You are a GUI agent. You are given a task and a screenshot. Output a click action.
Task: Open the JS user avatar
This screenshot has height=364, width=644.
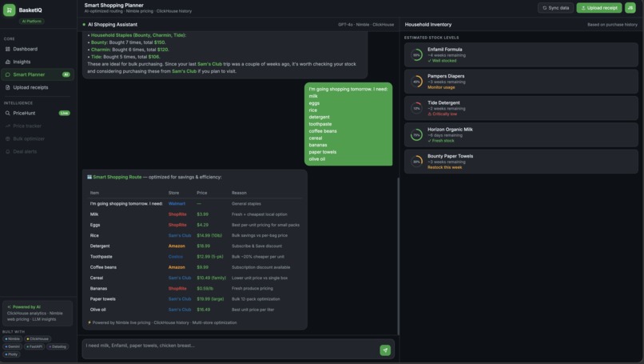630,8
